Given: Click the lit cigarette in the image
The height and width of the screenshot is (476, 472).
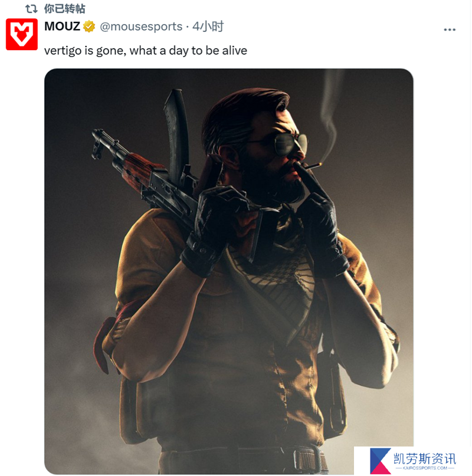Looking at the screenshot, I should (312, 166).
